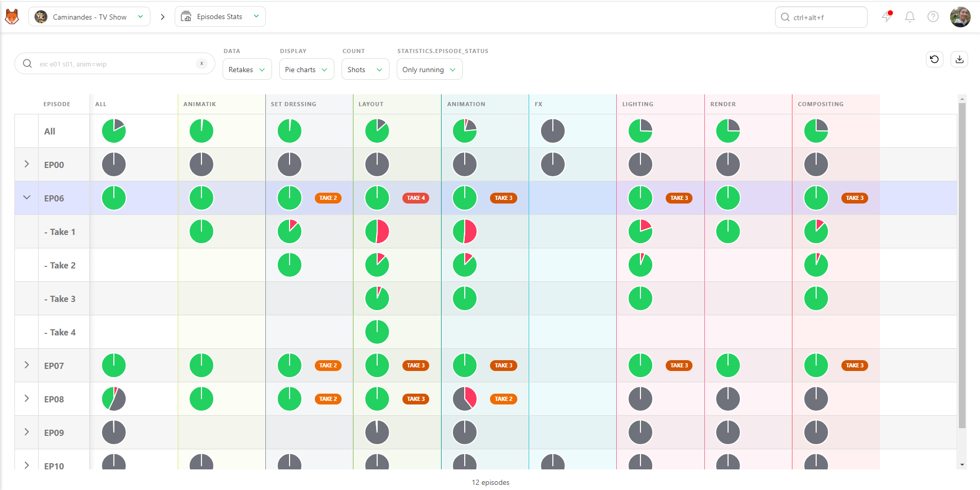Screen dimensions: 980x490
Task: Open the notifications bell
Action: pos(910,17)
